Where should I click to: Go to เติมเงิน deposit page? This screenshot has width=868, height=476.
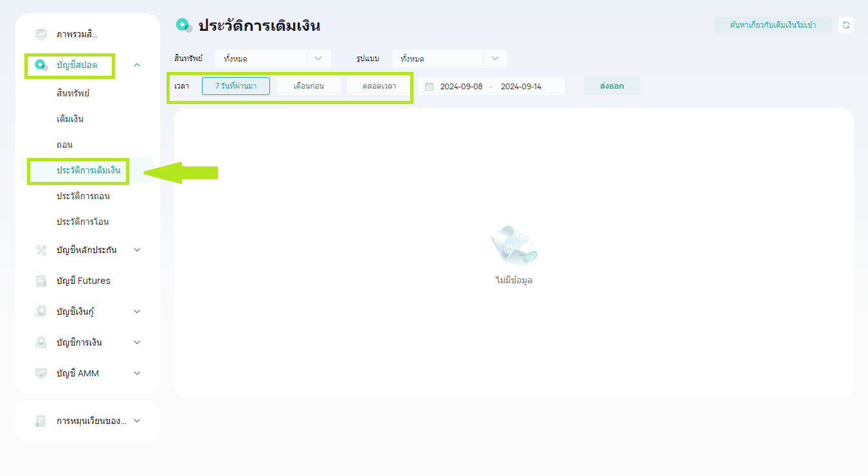point(70,119)
